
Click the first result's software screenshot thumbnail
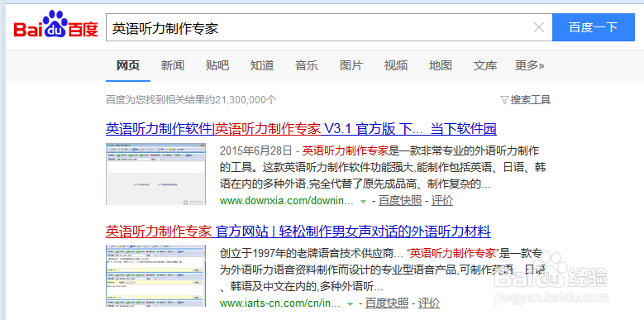[x=155, y=174]
